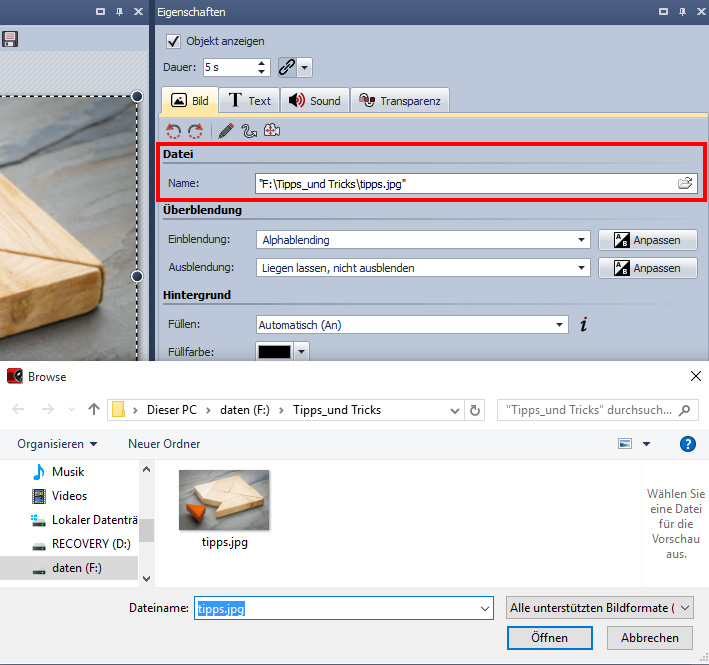Click the rotate left icon

pyautogui.click(x=174, y=131)
